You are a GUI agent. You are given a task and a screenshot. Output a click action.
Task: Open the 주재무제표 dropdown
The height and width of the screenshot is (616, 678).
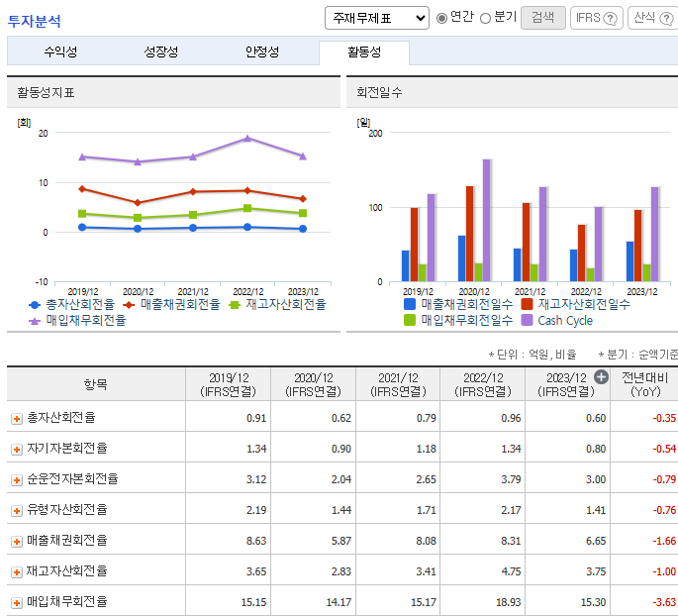tap(377, 18)
